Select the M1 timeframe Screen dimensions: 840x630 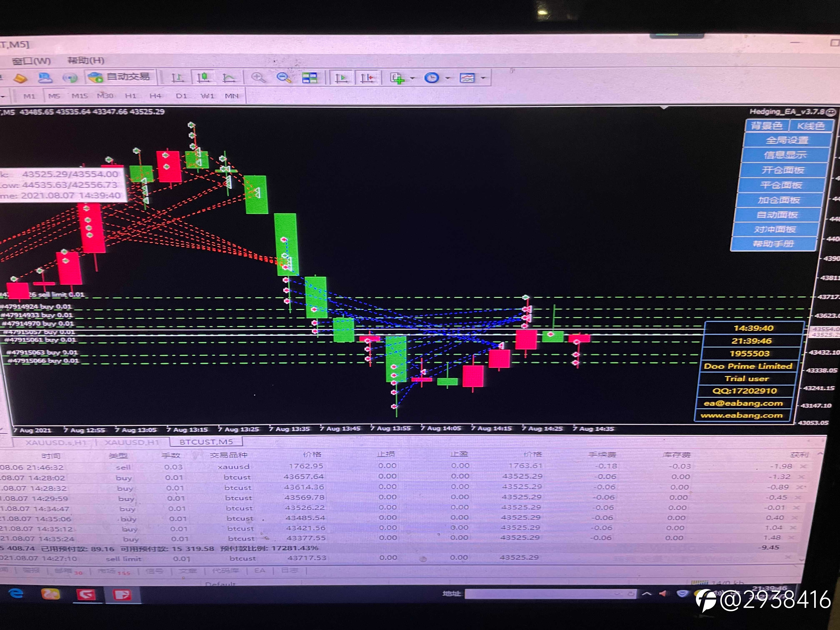[29, 96]
